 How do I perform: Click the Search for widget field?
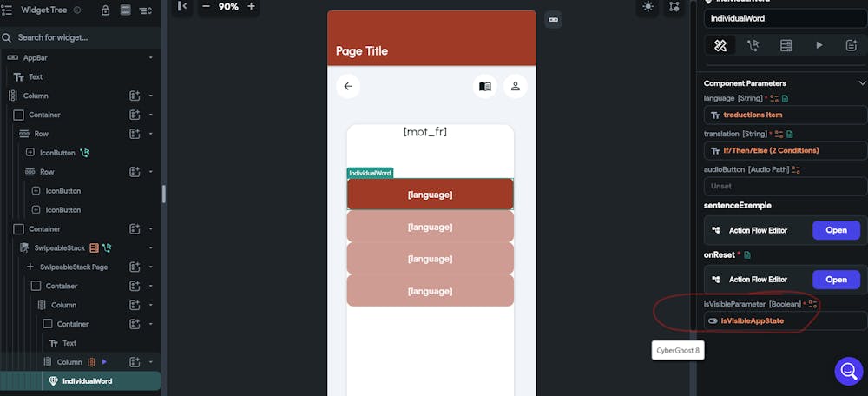point(82,38)
